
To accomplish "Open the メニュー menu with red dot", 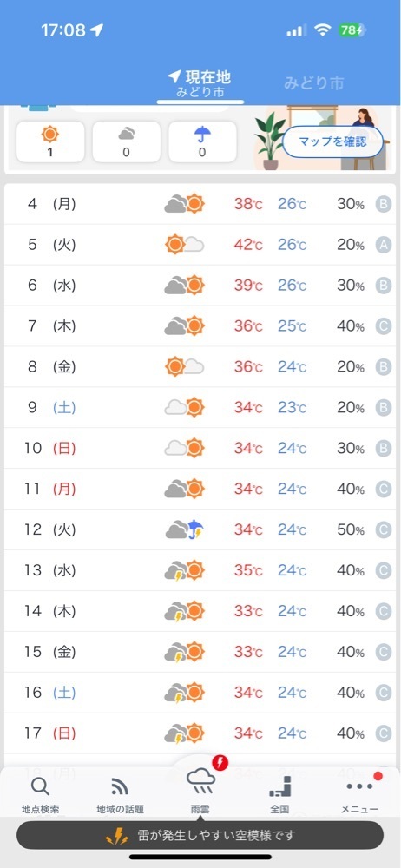I will [x=359, y=794].
